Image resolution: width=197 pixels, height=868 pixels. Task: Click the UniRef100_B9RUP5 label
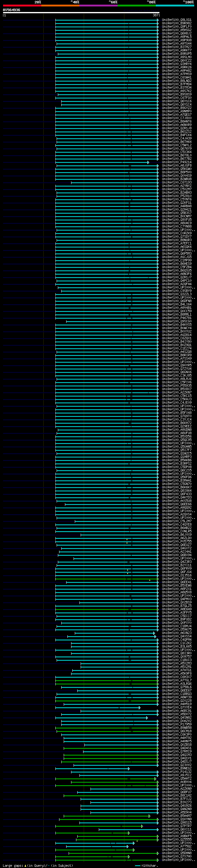tap(177, 54)
